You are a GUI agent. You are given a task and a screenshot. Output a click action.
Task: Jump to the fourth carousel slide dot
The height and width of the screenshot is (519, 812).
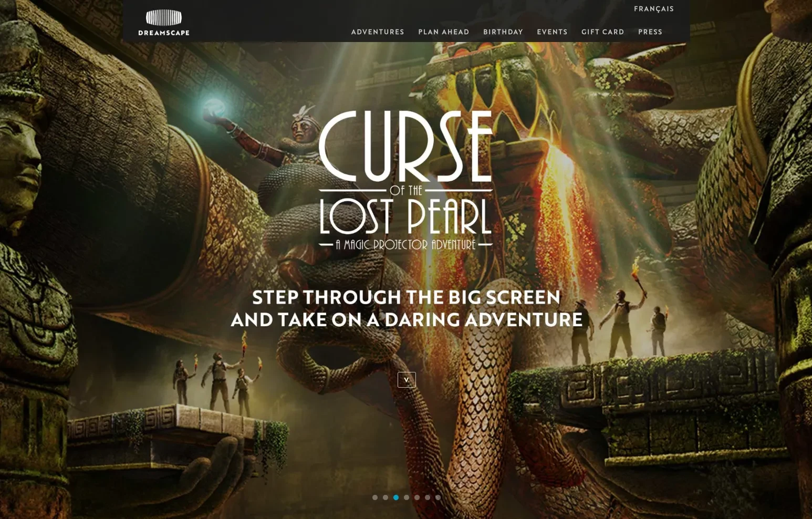[407, 497]
